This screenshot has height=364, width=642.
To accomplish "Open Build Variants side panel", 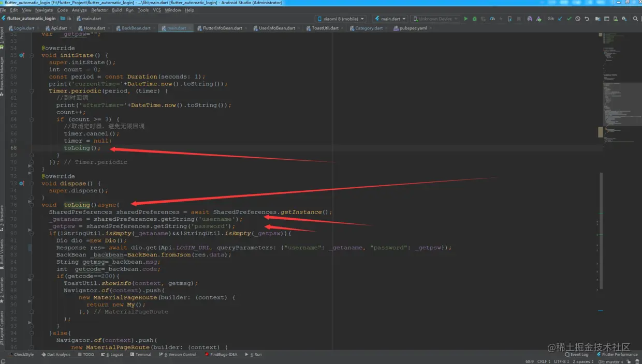I will pyautogui.click(x=2, y=253).
